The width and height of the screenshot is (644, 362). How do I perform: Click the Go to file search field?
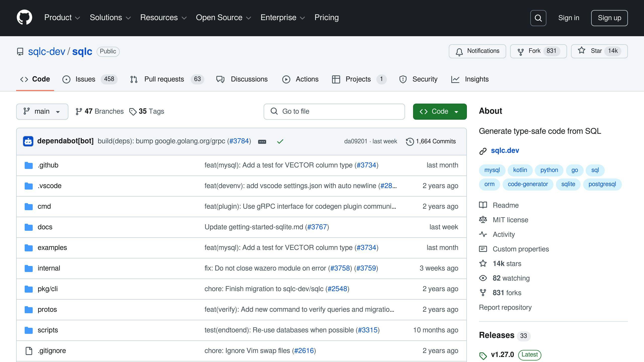click(334, 112)
